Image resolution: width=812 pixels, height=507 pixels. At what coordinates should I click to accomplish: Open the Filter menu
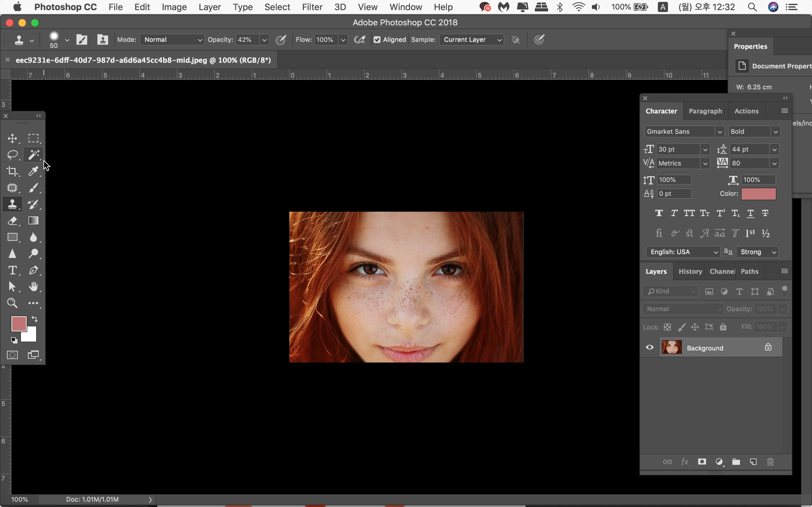click(x=312, y=7)
